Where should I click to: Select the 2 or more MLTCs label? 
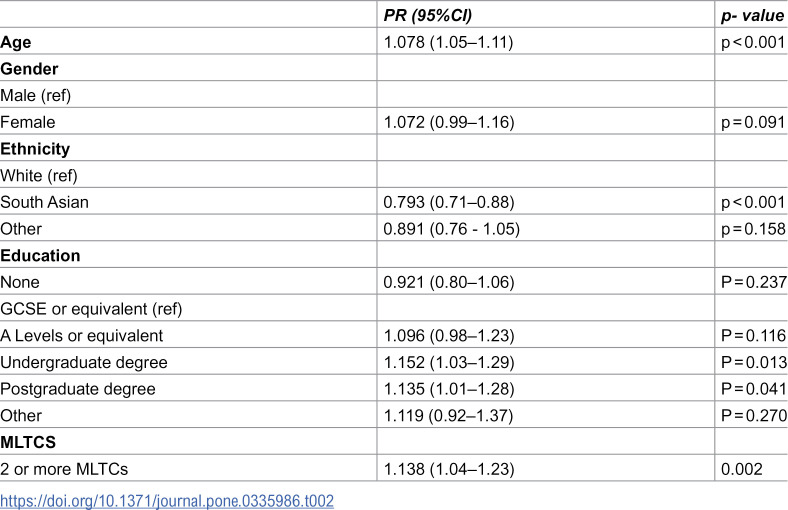click(64, 469)
